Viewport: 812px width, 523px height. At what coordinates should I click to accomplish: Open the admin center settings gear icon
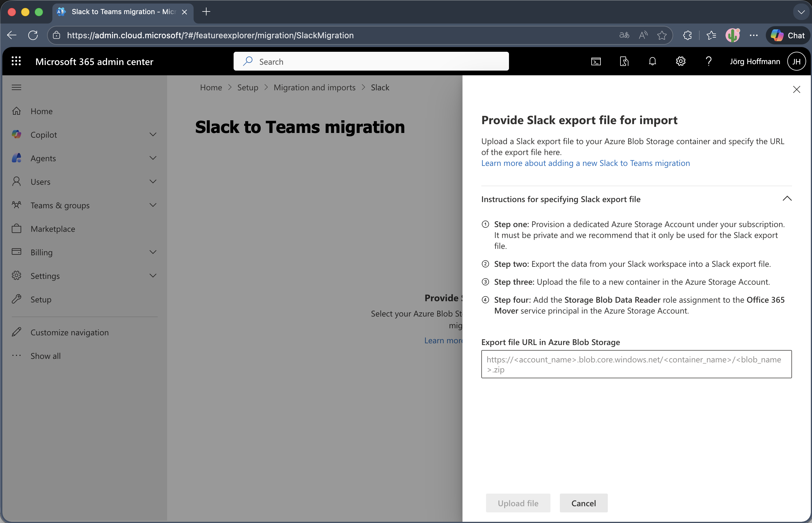click(680, 61)
